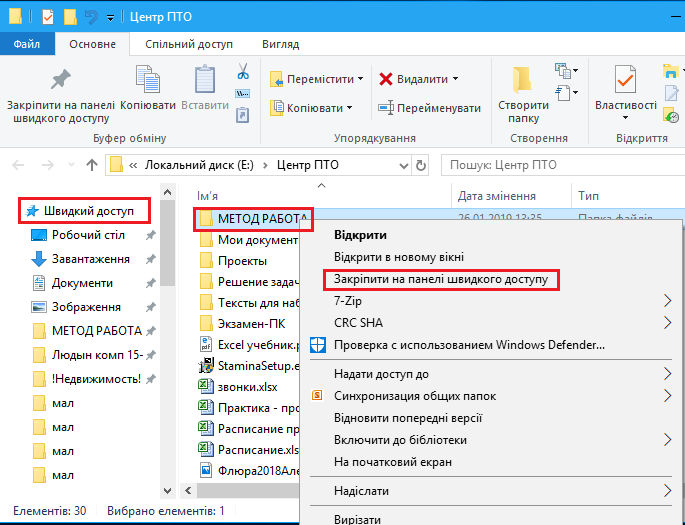
Task: Open the Копіювати dropdown in Упорядкування
Action: pyautogui.click(x=349, y=108)
